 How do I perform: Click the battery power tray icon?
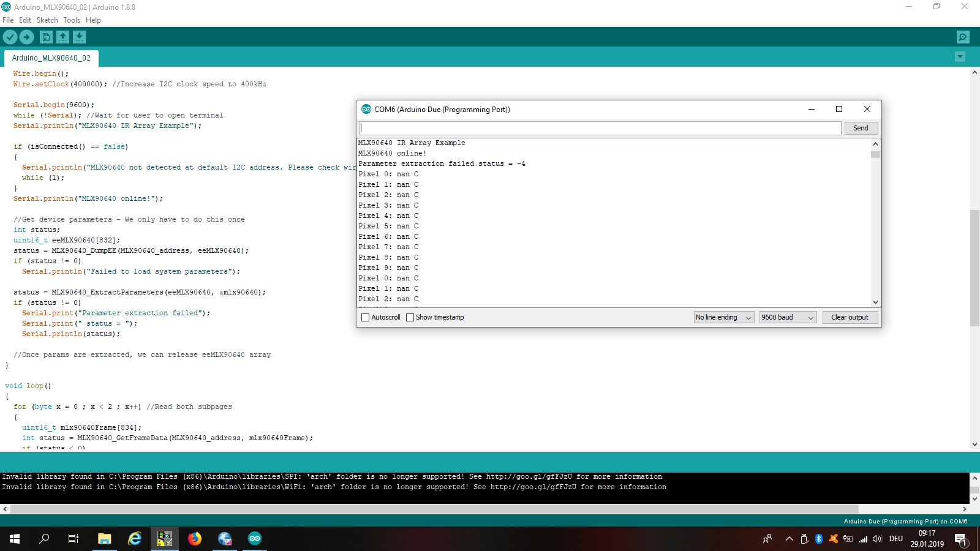point(848,539)
